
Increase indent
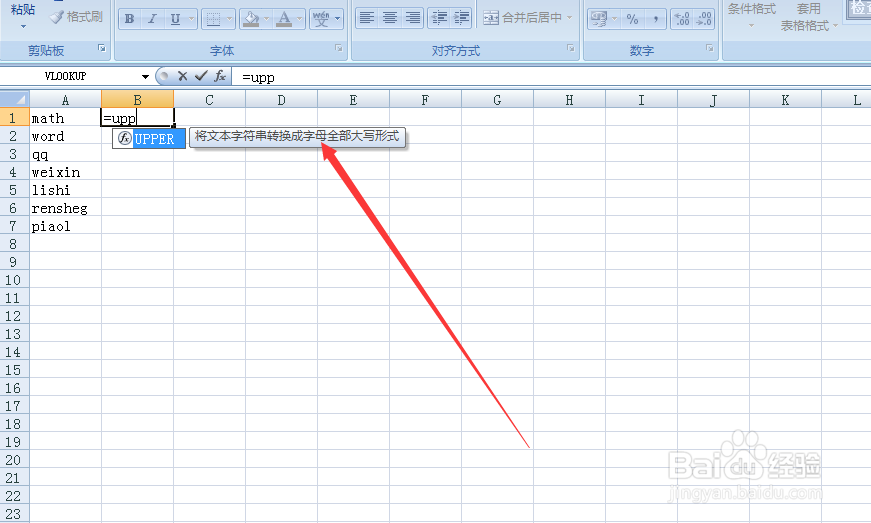click(461, 18)
